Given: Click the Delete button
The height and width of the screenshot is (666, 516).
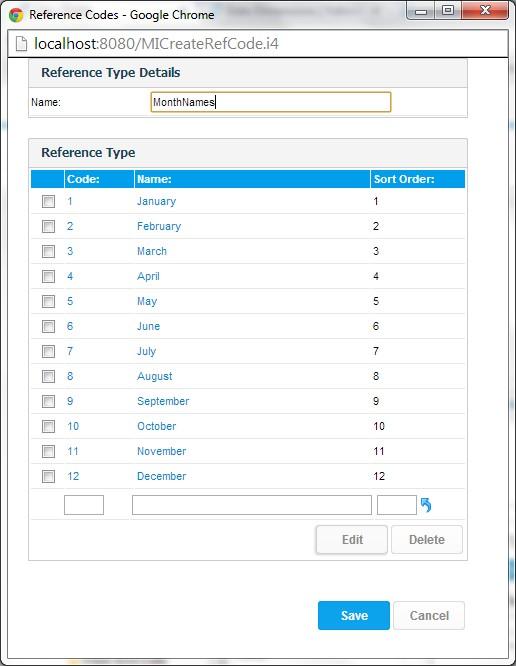Looking at the screenshot, I should tap(427, 539).
